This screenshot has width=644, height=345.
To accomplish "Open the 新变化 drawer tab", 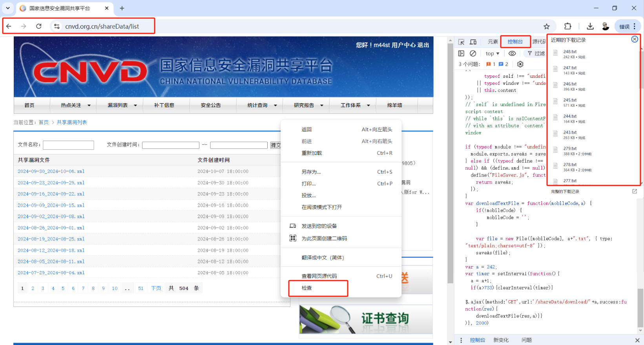I will [x=501, y=340].
